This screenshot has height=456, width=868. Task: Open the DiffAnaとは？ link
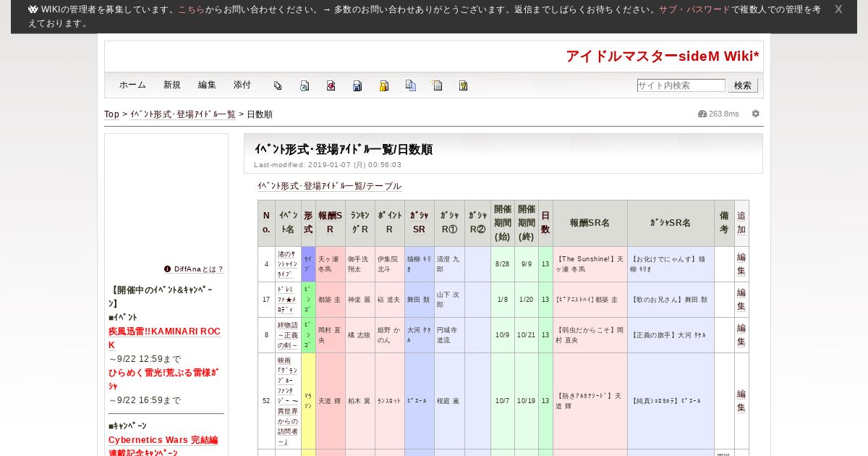pyautogui.click(x=199, y=269)
